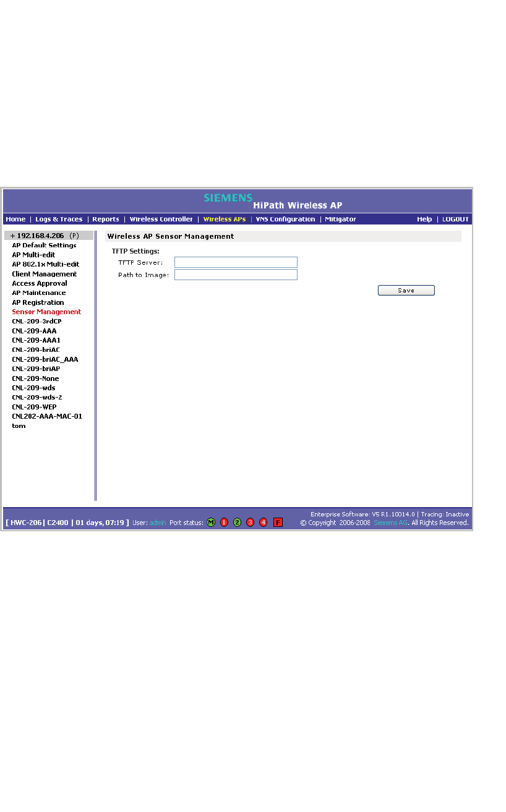The height and width of the screenshot is (812, 506).
Task: Select the Wireless APs menu
Action: 225,219
